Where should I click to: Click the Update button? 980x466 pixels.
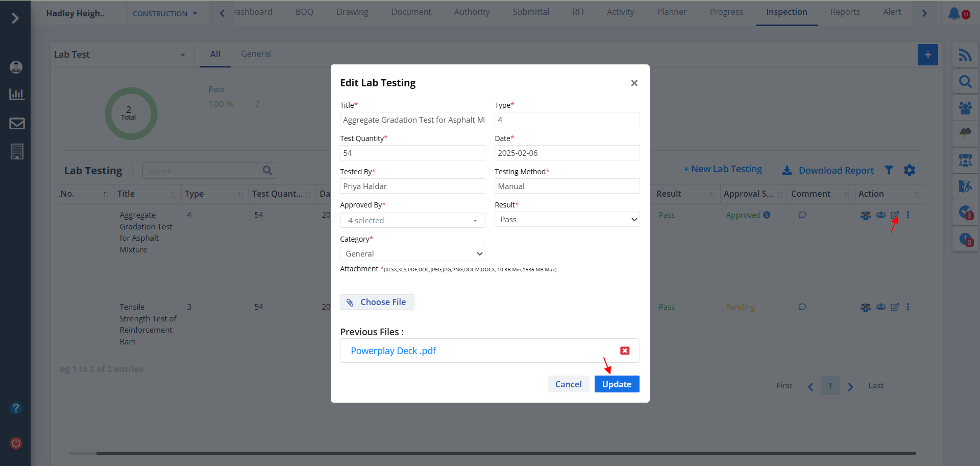[x=617, y=384]
